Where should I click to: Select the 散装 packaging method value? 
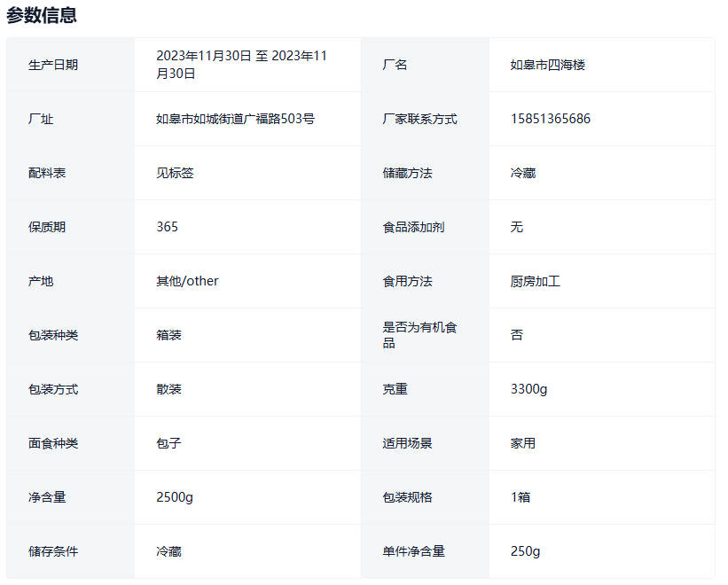click(x=168, y=389)
